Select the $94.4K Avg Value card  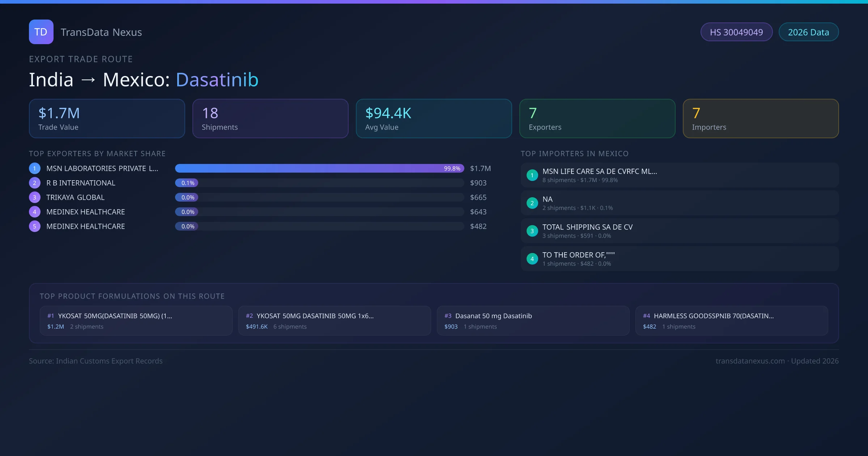click(x=434, y=118)
